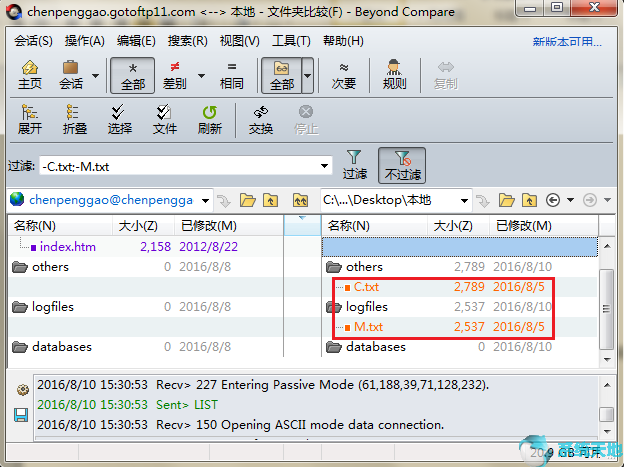
Task: Sort the left pane by 名称(N) header
Action: point(60,226)
